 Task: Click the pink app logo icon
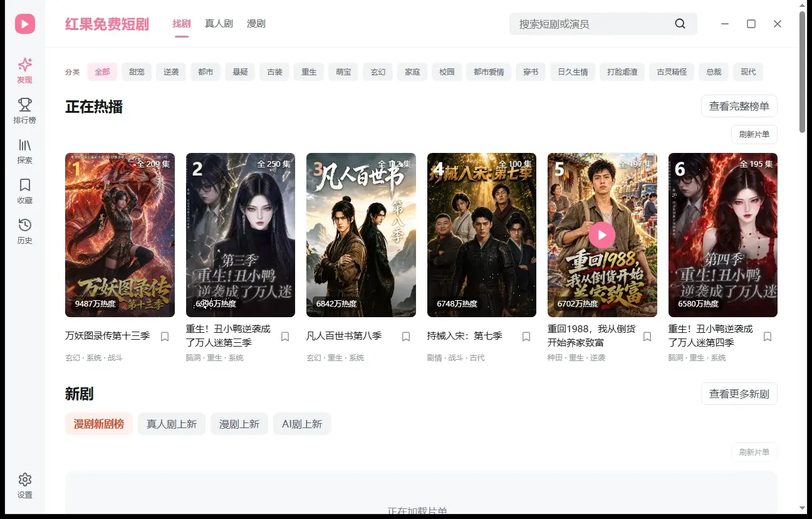[x=25, y=24]
